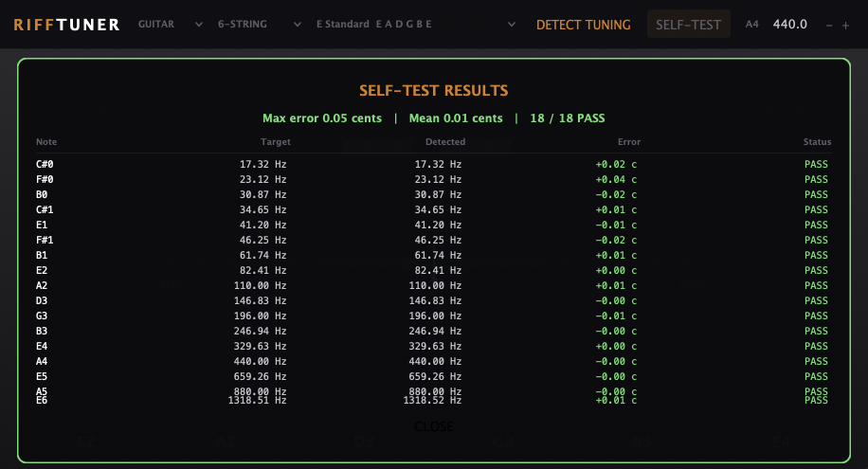
Task: Select the C#1 note row label
Action: pyautogui.click(x=45, y=209)
